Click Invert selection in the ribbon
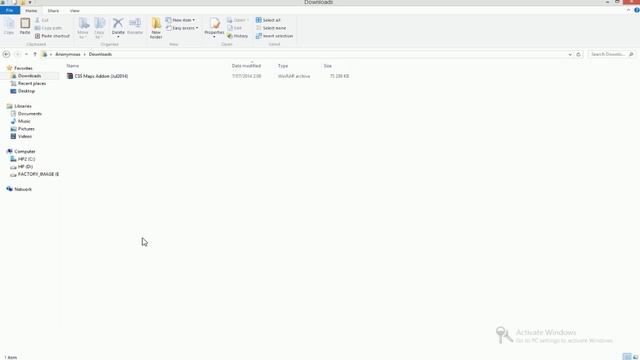The width and height of the screenshot is (640, 360). pyautogui.click(x=274, y=36)
